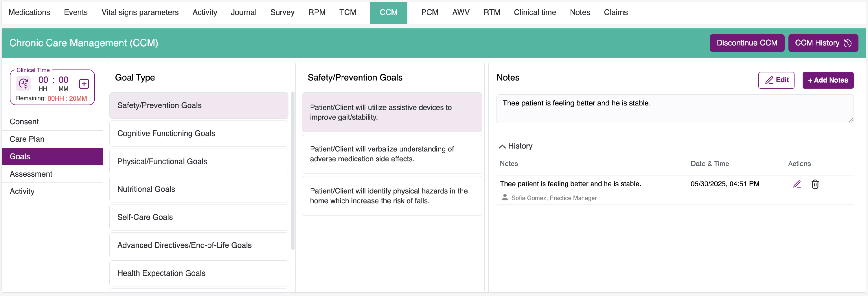Go to the Assessment sidebar section
Image resolution: width=868 pixels, height=296 pixels.
point(31,174)
